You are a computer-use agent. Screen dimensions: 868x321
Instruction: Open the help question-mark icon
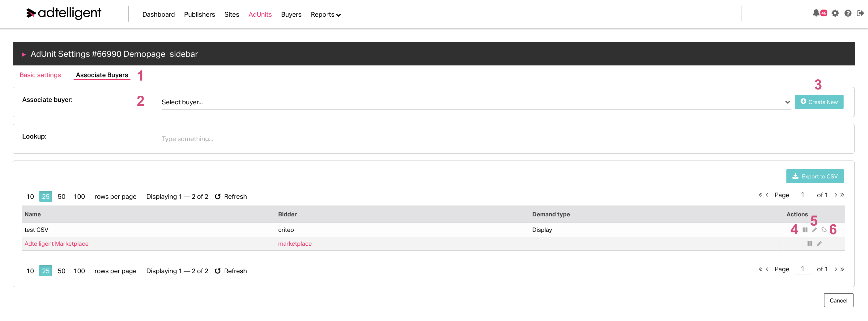pyautogui.click(x=848, y=13)
